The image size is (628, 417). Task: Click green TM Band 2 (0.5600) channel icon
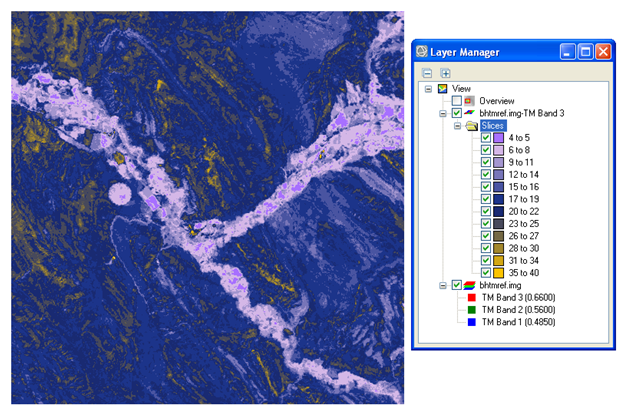point(472,310)
